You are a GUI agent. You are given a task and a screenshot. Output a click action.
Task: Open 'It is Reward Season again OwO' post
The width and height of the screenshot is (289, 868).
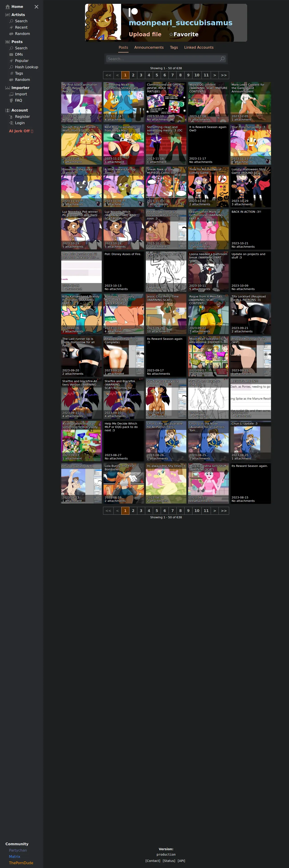[x=208, y=145]
